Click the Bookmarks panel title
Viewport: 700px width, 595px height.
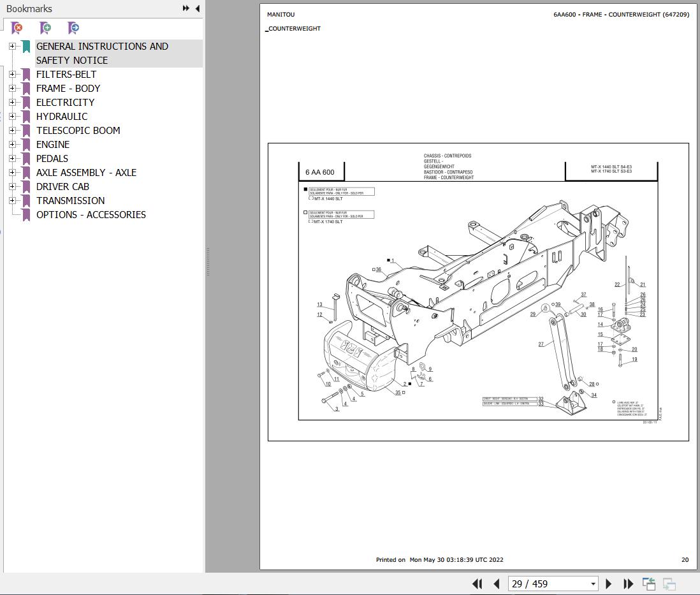point(29,8)
